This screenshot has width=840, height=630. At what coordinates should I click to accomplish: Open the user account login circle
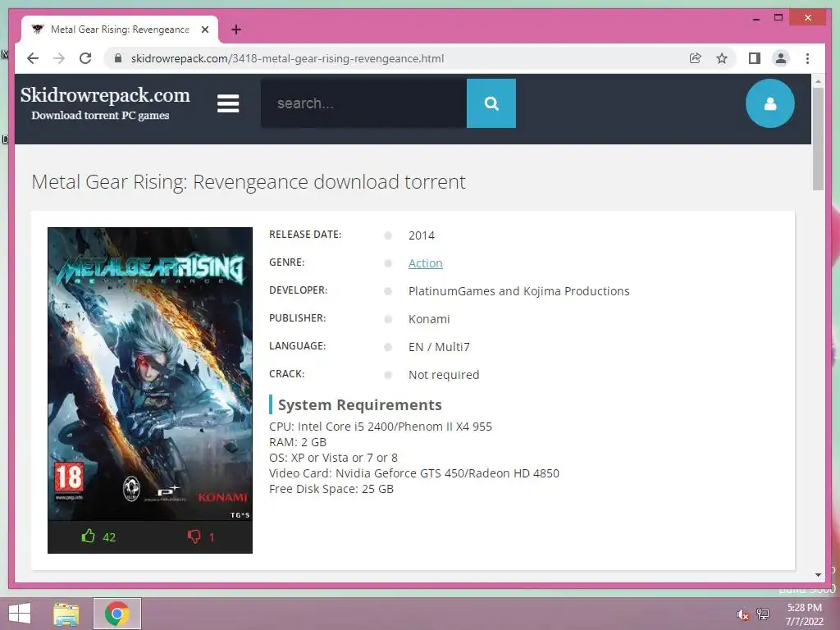click(x=769, y=103)
